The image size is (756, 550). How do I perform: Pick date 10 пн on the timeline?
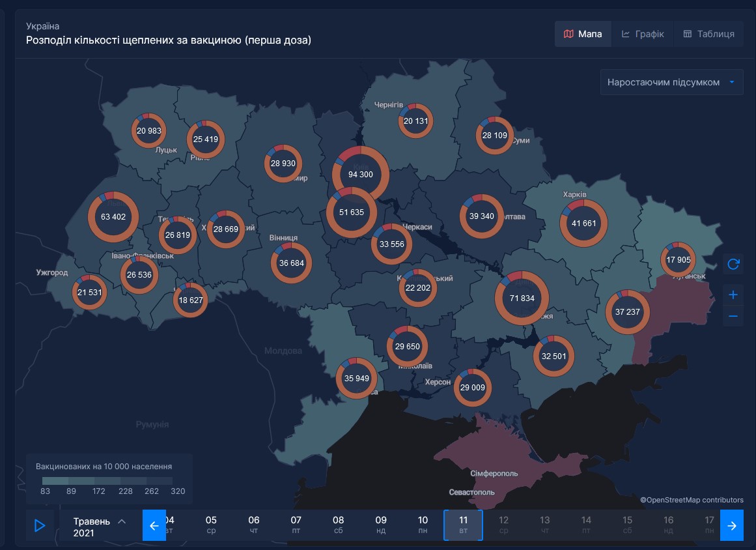pyautogui.click(x=423, y=525)
